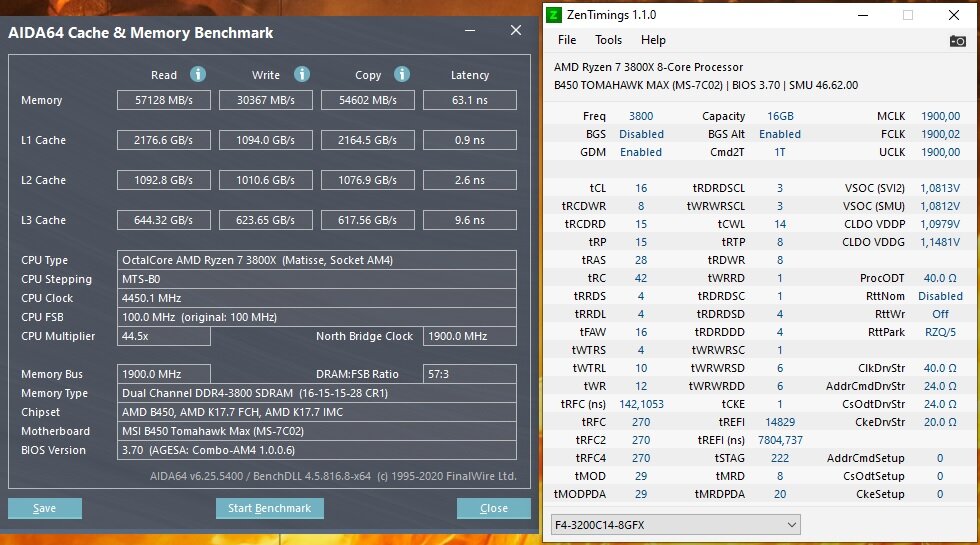
Task: Click the tCWL value 14
Action: [780, 224]
